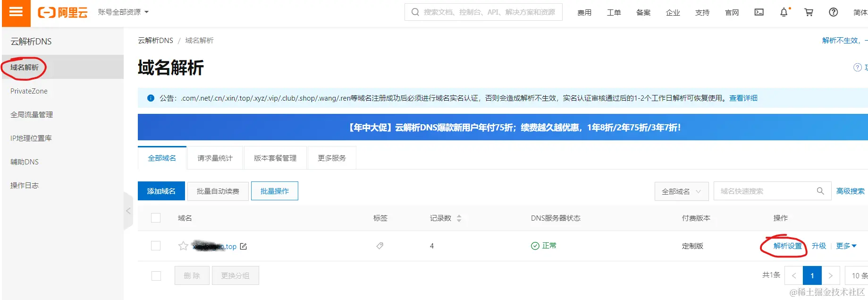868x300 pixels.
Task: Click 查看详细 in the announcement
Action: (x=743, y=98)
